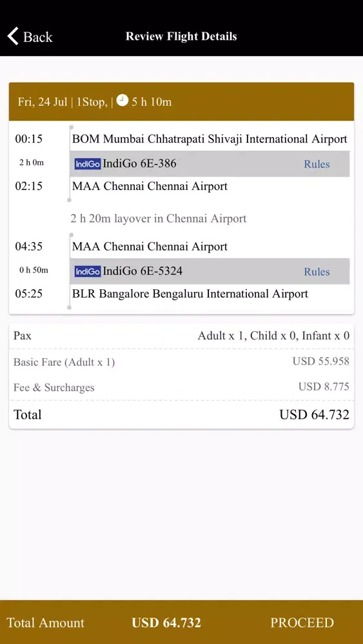Screen dimensions: 363x644
Task: Tap the Back text label
Action: coord(38,37)
